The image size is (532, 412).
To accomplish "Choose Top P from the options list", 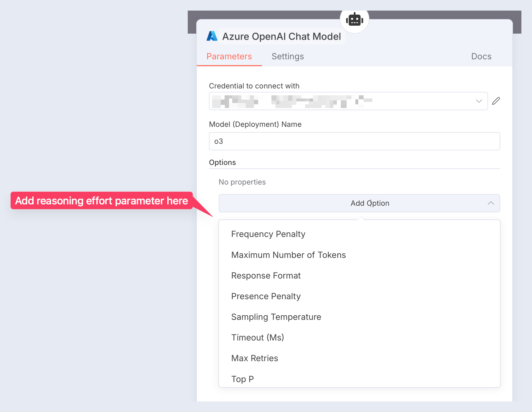I will tap(242, 379).
